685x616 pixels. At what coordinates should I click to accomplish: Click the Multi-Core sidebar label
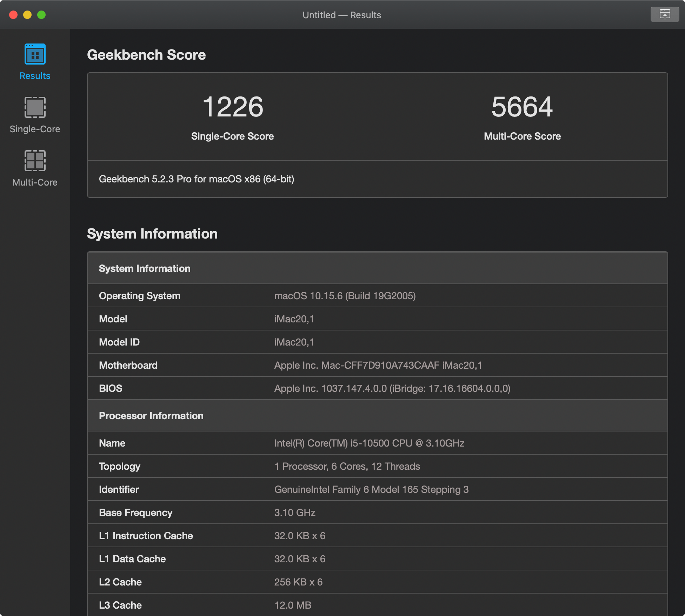tap(35, 182)
